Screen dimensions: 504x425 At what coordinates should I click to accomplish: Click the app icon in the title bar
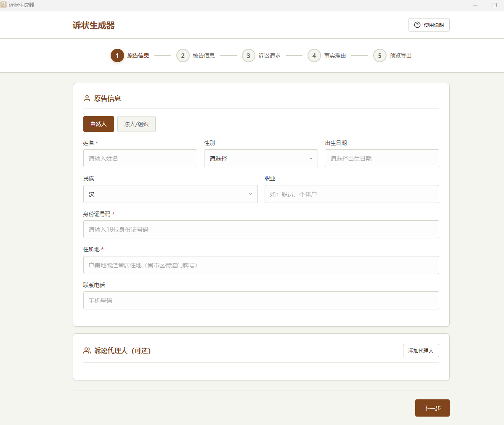pyautogui.click(x=5, y=5)
